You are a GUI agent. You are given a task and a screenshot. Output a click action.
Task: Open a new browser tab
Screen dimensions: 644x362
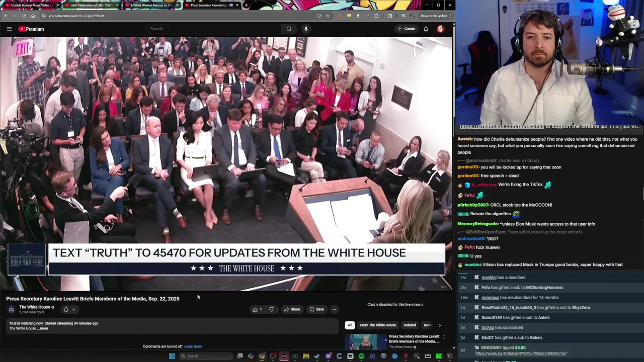(x=246, y=5)
